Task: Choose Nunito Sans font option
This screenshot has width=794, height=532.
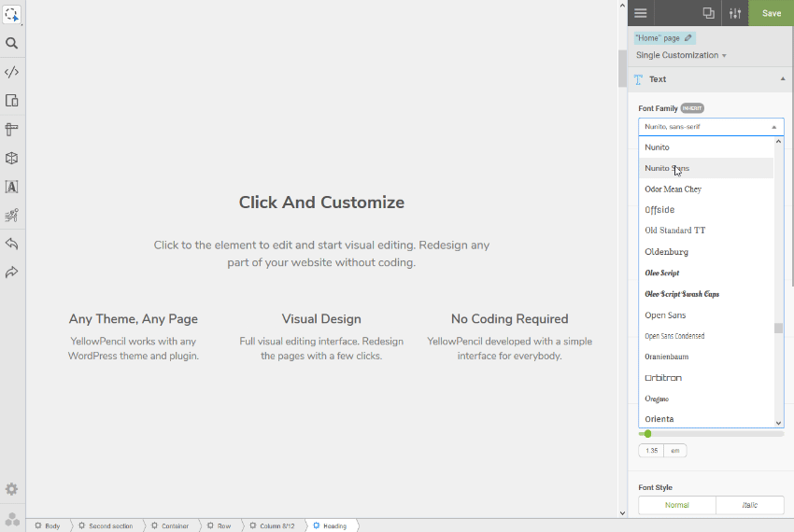Action: (x=706, y=168)
